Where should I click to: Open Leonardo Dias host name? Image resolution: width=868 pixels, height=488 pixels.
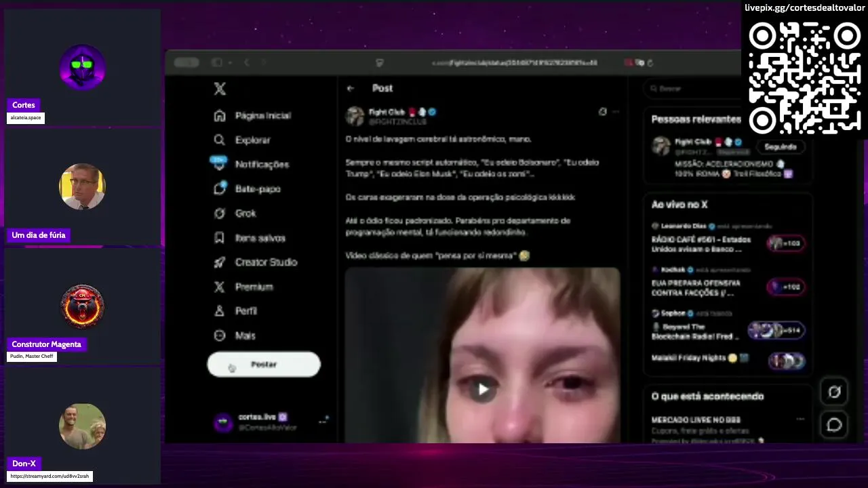pos(684,226)
